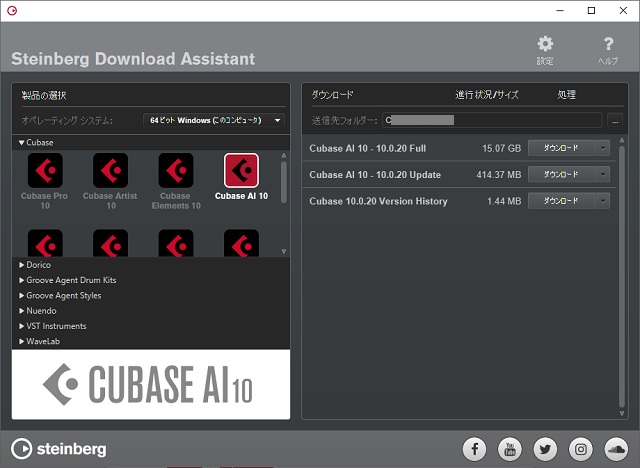Expand Groove Agent Styles category
The image size is (640, 468).
coord(22,295)
